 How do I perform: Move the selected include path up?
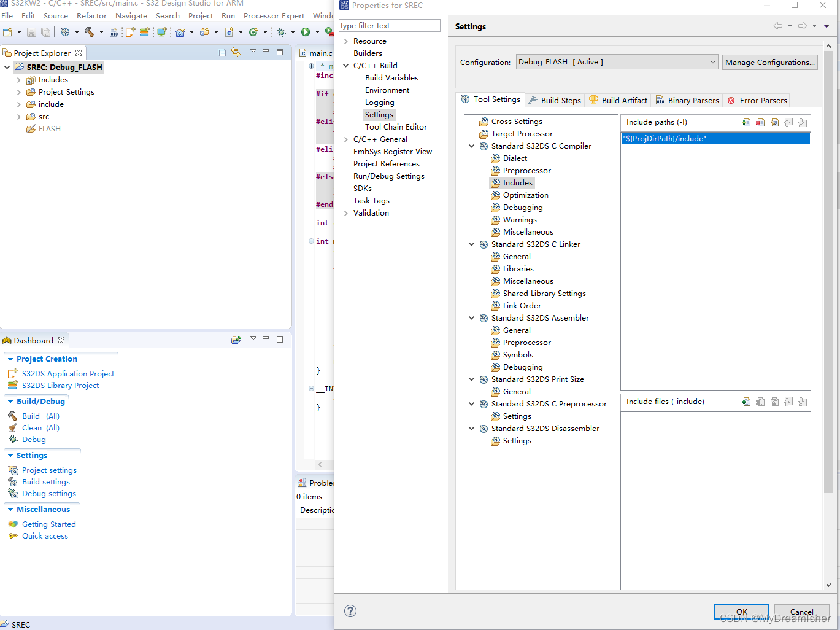788,122
